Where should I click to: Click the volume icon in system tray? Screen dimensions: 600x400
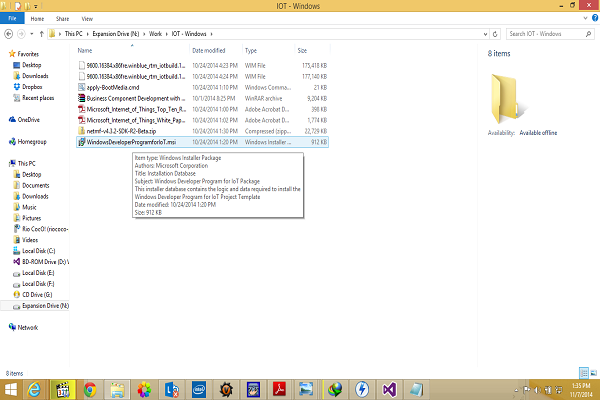point(537,390)
